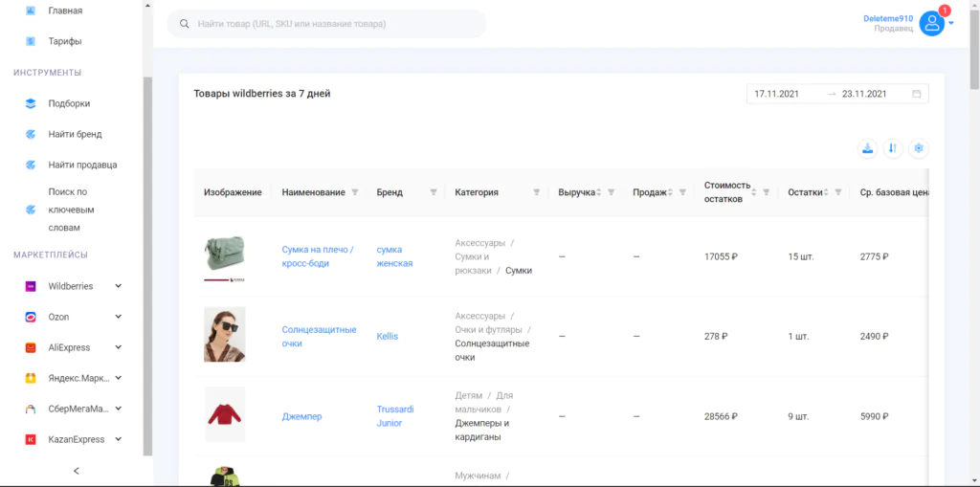Go to Тарифы in the sidebar

click(65, 41)
